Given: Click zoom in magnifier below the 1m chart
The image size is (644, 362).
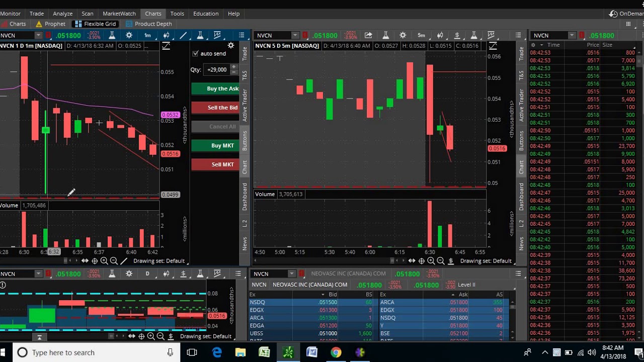Looking at the screenshot, I should coord(104,261).
